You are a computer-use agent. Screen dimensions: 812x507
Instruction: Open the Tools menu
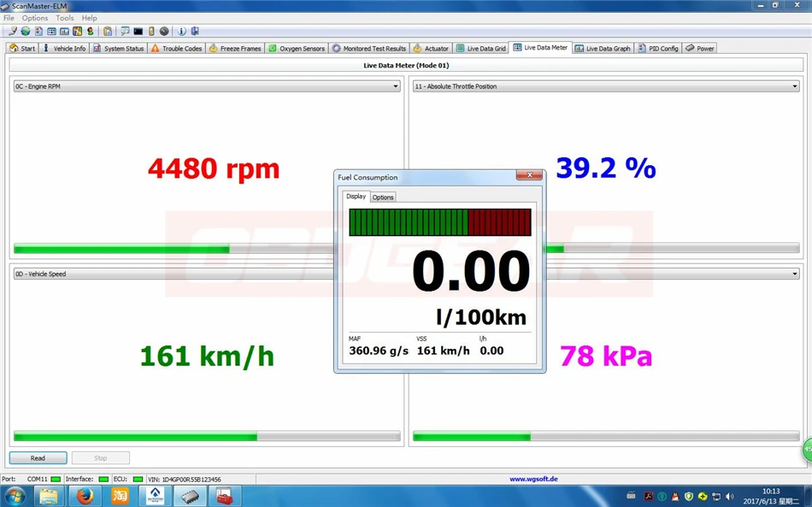pos(65,18)
